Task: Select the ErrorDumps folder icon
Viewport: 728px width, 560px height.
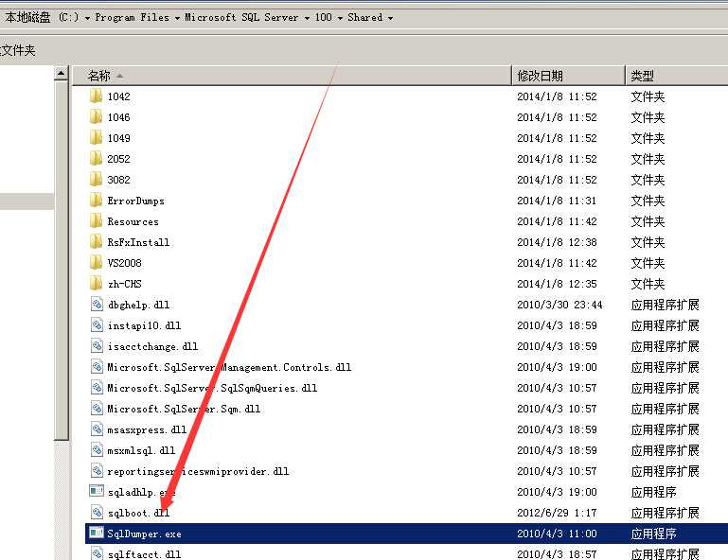Action: [96, 201]
